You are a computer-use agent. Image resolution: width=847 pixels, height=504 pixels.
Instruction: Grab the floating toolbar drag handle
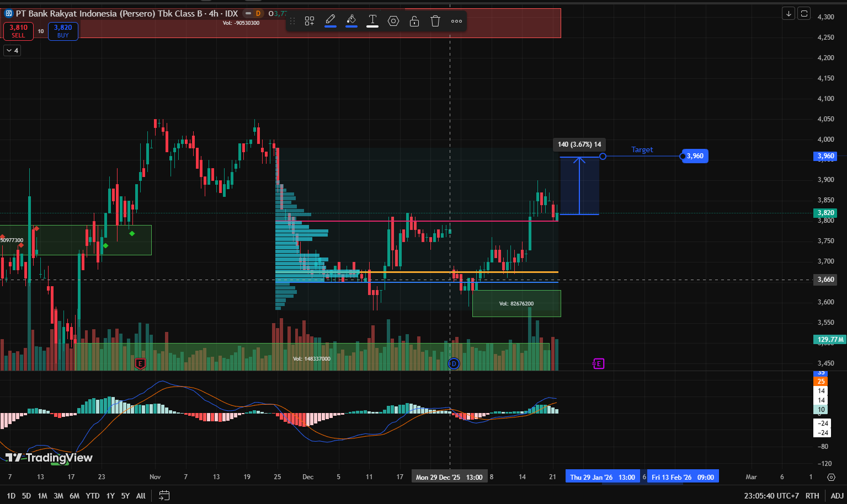click(x=292, y=21)
